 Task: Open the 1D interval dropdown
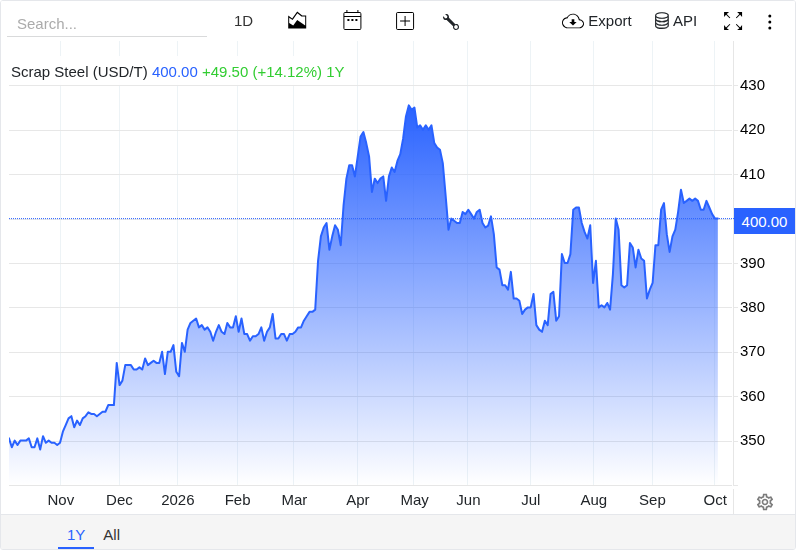[243, 21]
